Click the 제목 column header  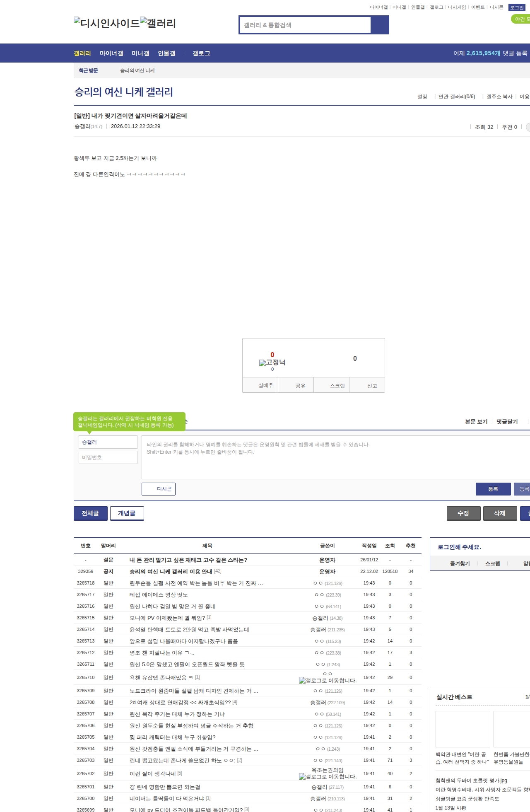pyautogui.click(x=207, y=546)
